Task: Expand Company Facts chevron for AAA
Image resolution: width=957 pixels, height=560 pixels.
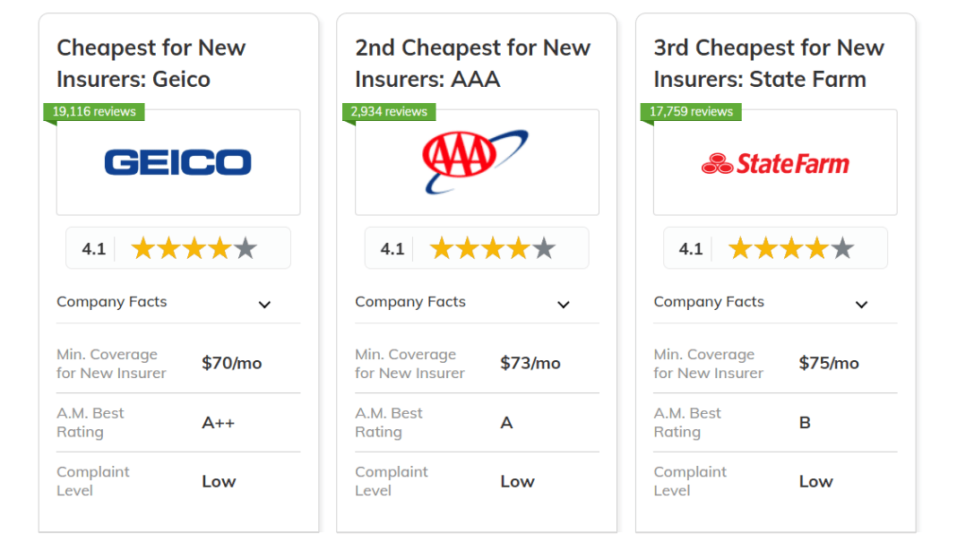Action: 564,305
